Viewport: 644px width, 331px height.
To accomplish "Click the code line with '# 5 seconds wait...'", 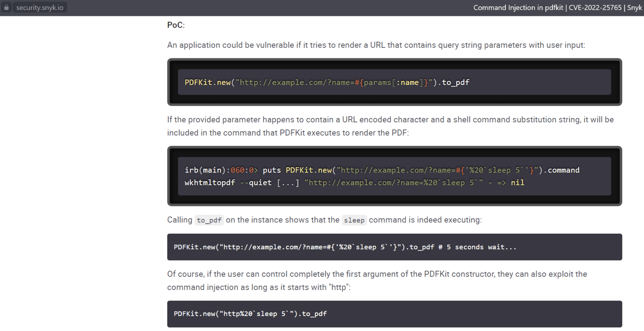I will click(x=345, y=247).
